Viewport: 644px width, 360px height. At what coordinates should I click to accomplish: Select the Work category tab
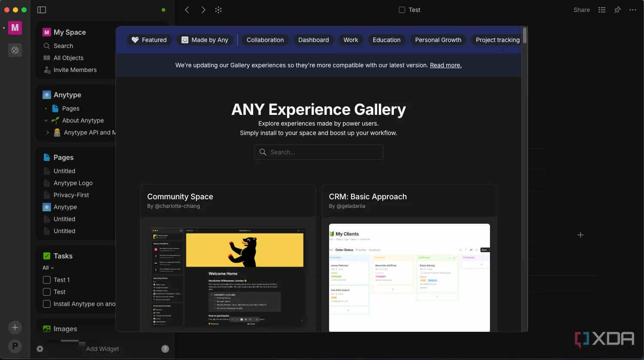(351, 40)
